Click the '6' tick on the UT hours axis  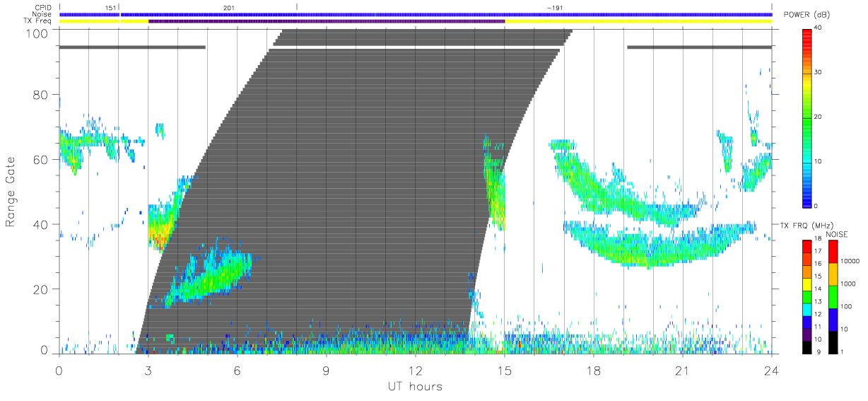point(237,370)
